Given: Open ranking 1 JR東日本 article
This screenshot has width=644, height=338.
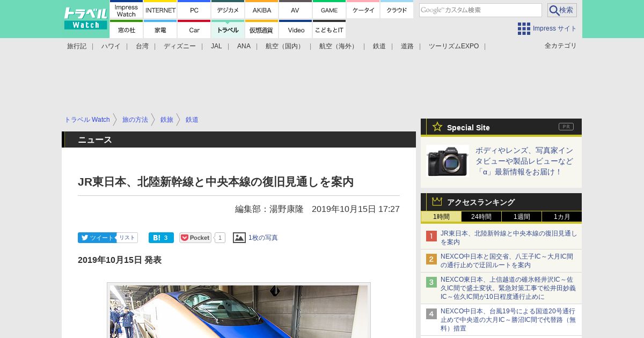Looking at the screenshot, I should tap(509, 238).
